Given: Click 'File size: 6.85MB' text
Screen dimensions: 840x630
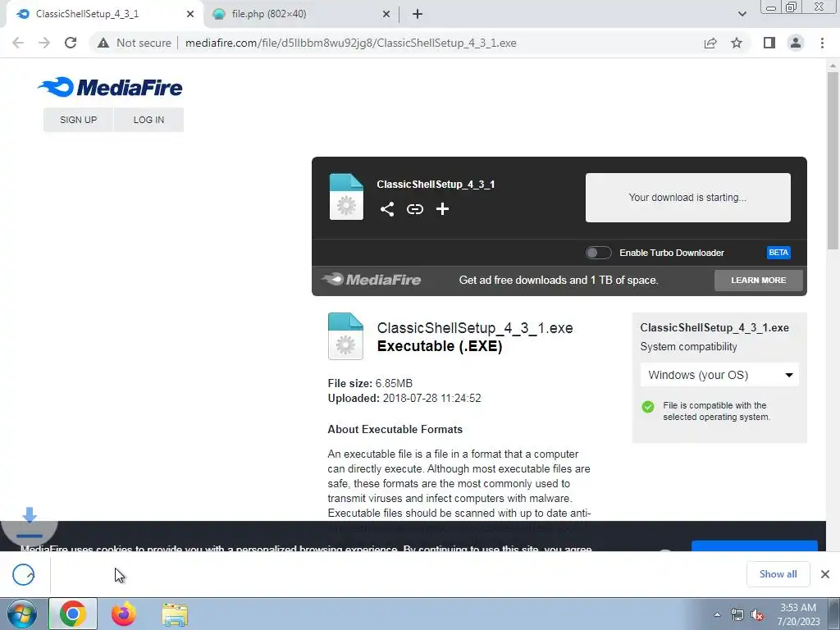Looking at the screenshot, I should point(370,383).
